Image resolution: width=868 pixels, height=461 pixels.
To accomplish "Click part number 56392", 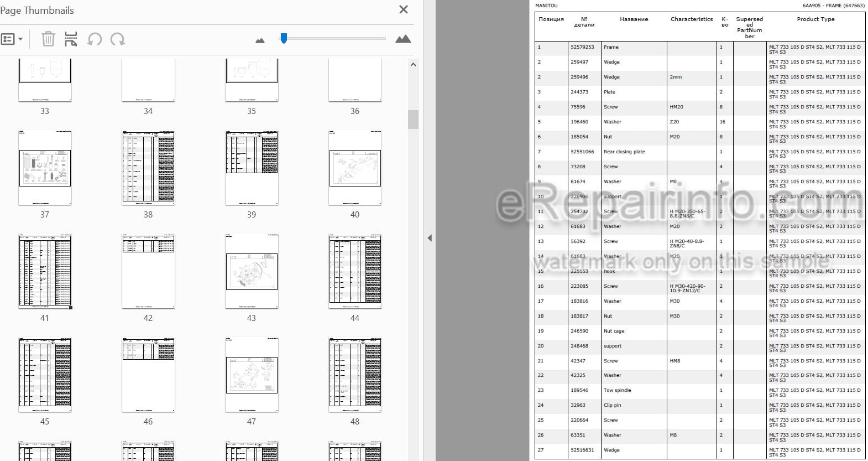I will [x=578, y=241].
